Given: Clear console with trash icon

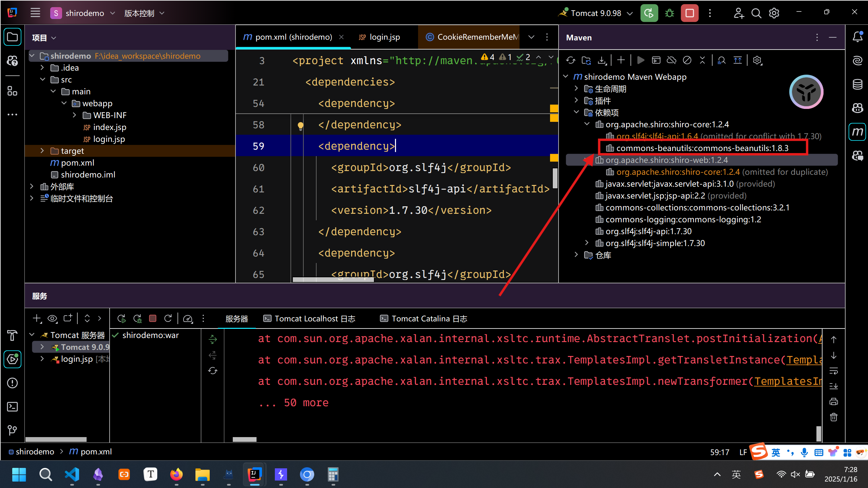Looking at the screenshot, I should click(834, 417).
